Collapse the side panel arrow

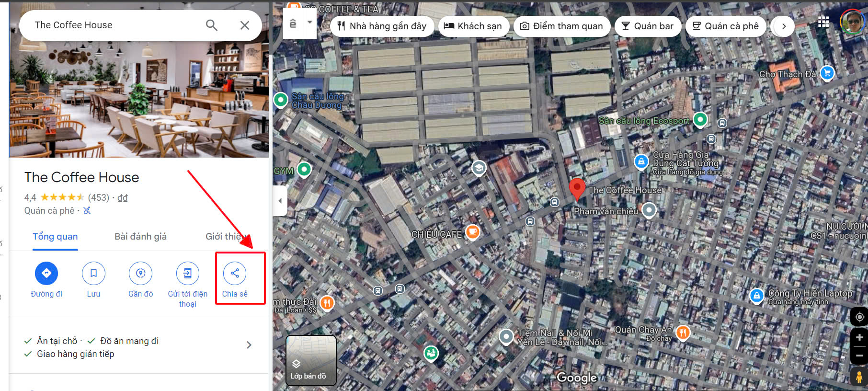[x=280, y=201]
